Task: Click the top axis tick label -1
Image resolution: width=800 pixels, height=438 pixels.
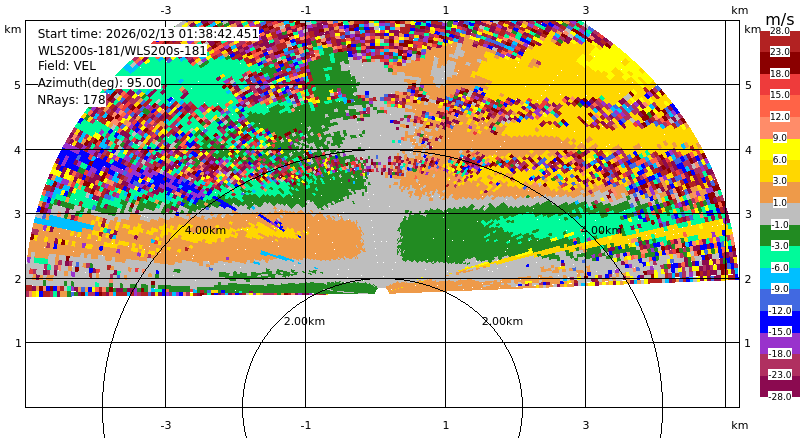Action: pyautogui.click(x=305, y=10)
